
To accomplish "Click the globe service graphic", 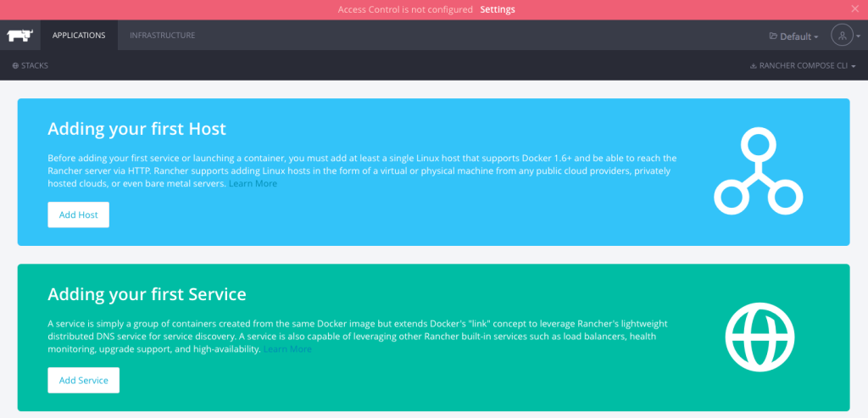I will click(759, 337).
